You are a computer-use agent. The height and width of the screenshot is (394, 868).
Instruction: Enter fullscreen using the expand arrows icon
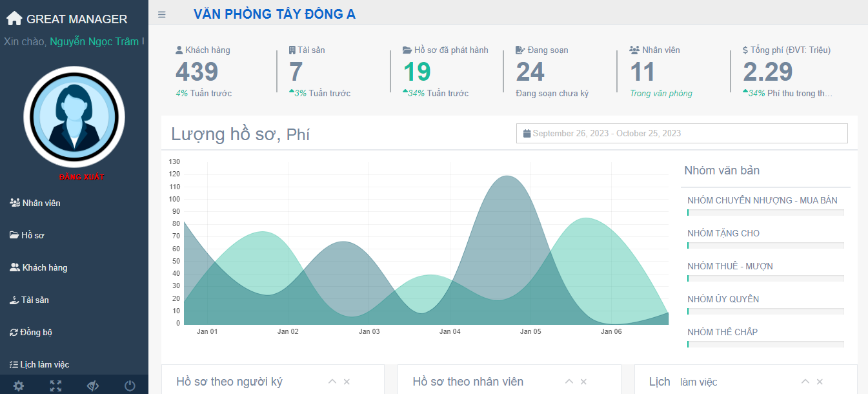click(x=56, y=386)
